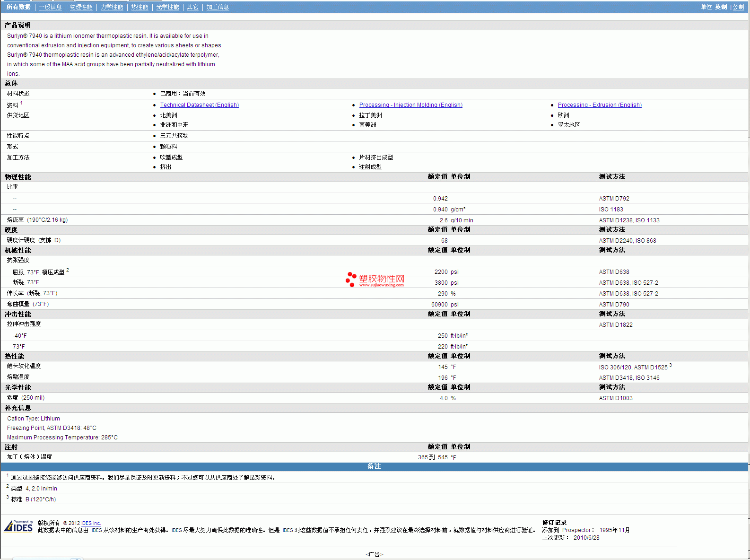Click the 备注 notes header bar
Image resolution: width=750 pixels, height=560 pixels.
click(374, 466)
